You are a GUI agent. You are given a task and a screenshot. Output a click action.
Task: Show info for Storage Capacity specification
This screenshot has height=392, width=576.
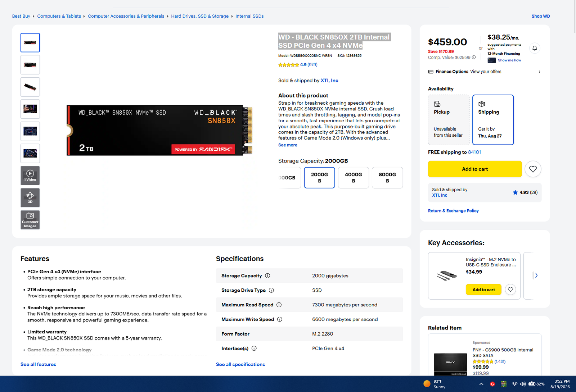pos(267,276)
